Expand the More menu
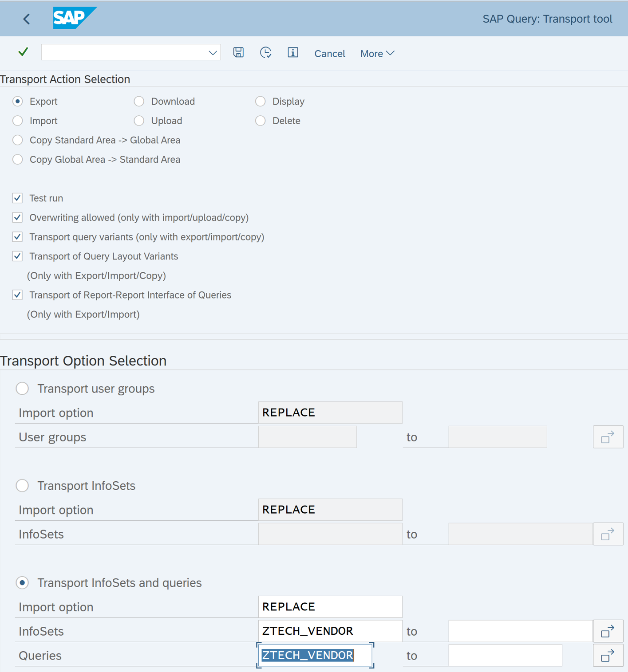This screenshot has height=672, width=628. [x=377, y=54]
